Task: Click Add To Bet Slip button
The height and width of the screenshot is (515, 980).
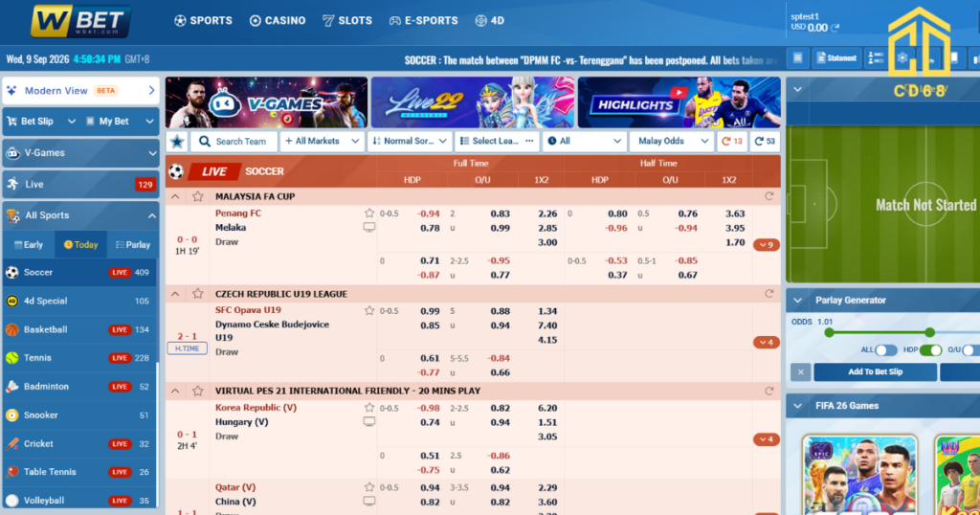Action: (x=875, y=371)
